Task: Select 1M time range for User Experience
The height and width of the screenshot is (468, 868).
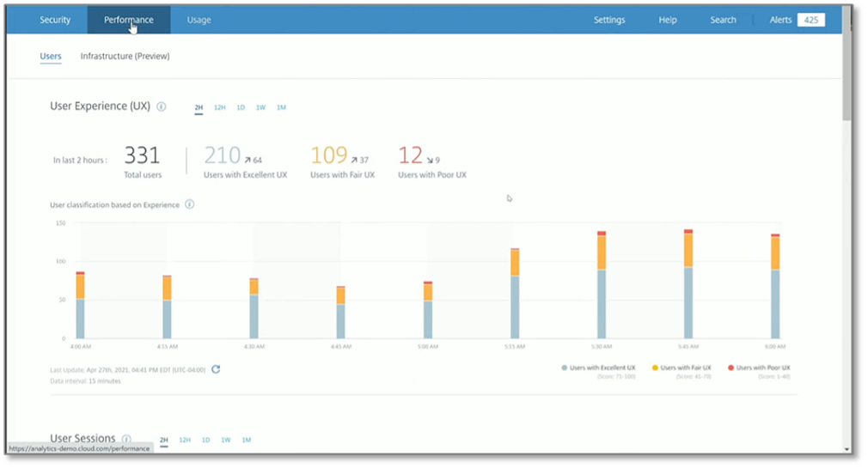Action: pos(281,107)
